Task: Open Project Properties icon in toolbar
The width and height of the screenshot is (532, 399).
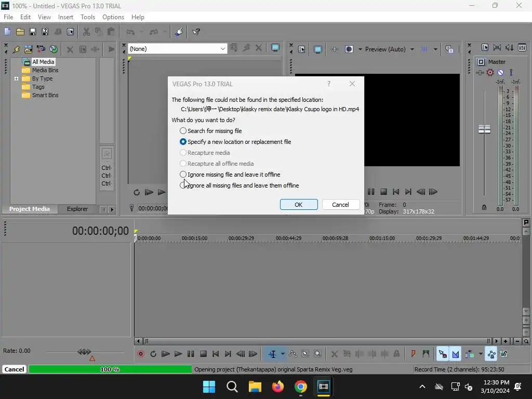Action: [x=70, y=32]
